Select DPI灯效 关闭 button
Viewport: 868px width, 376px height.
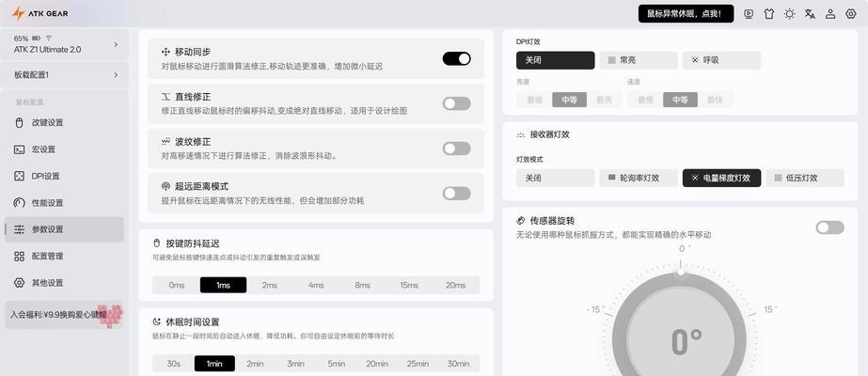(x=555, y=60)
